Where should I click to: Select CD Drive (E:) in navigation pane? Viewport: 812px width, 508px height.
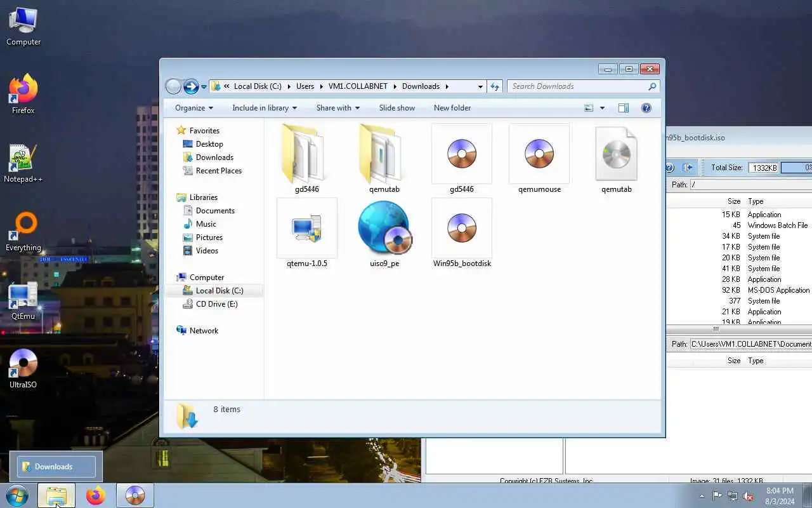(216, 304)
